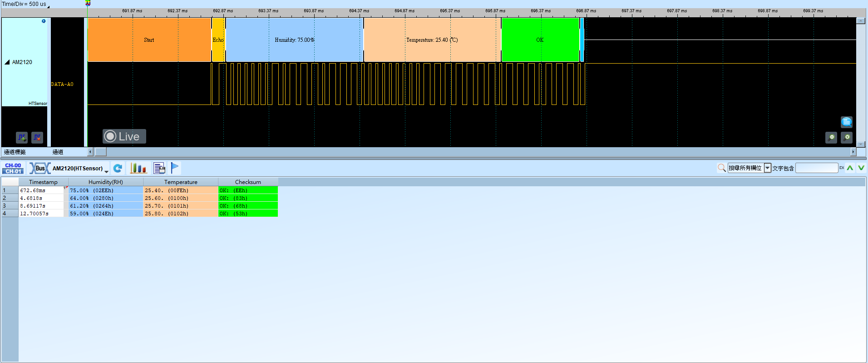Viewport: 868px width, 363px height.
Task: Select the yellow Echo decode segment
Action: click(218, 40)
